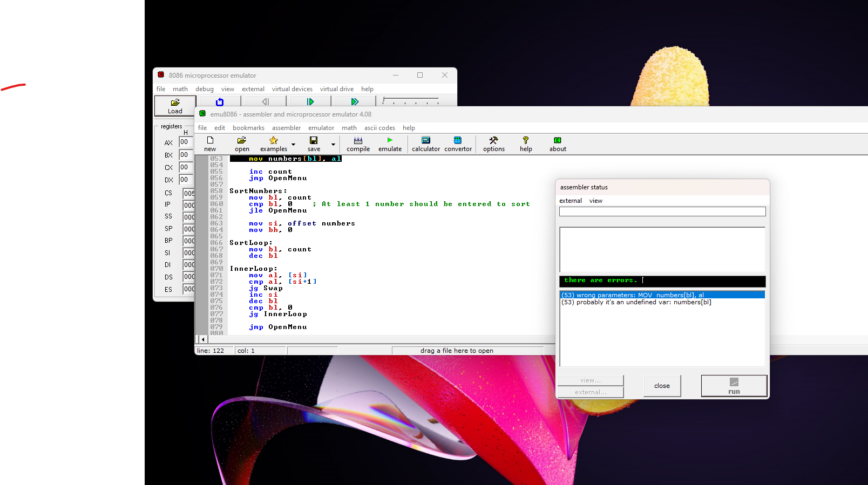Adjust the emulator step delay slider
This screenshot has width=868, height=485.
410,101
